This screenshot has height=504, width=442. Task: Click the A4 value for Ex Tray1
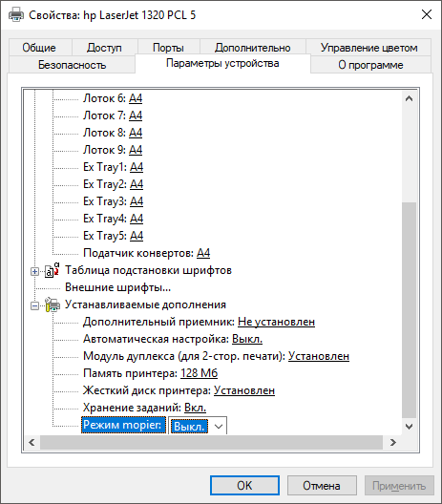137,167
